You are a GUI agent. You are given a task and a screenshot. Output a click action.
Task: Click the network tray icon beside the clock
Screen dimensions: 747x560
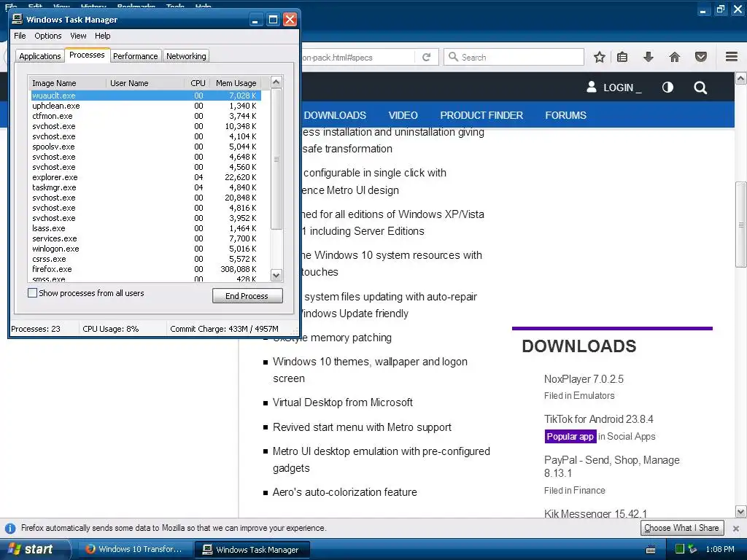[x=692, y=549]
